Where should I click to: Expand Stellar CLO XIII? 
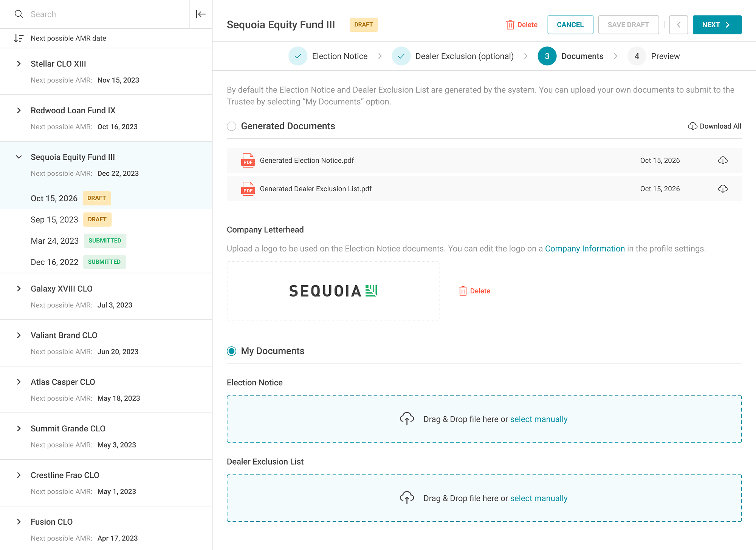coord(19,64)
